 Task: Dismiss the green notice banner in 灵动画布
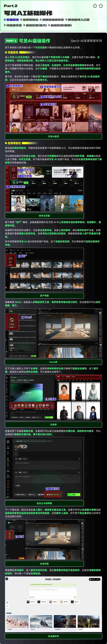pyautogui.click(x=75, y=585)
